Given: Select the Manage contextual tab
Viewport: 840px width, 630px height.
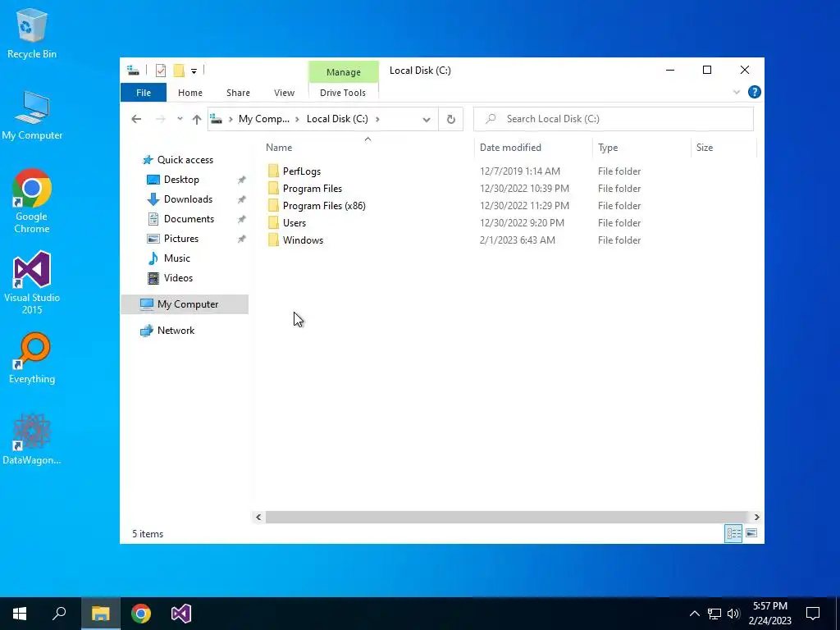Looking at the screenshot, I should pos(344,72).
